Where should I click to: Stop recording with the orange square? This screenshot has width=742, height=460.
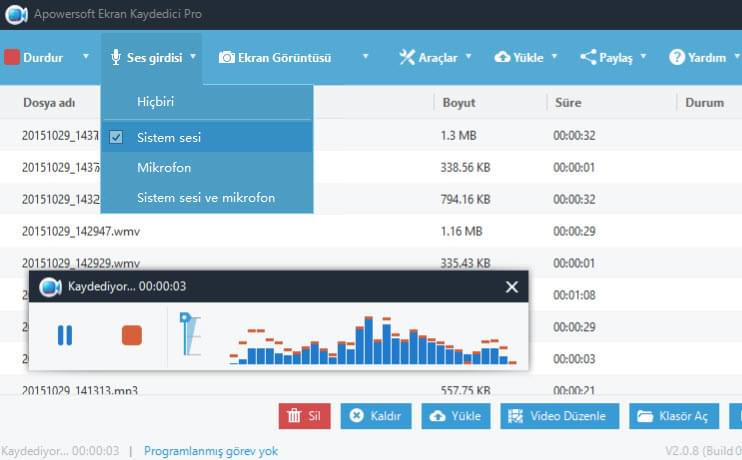131,335
